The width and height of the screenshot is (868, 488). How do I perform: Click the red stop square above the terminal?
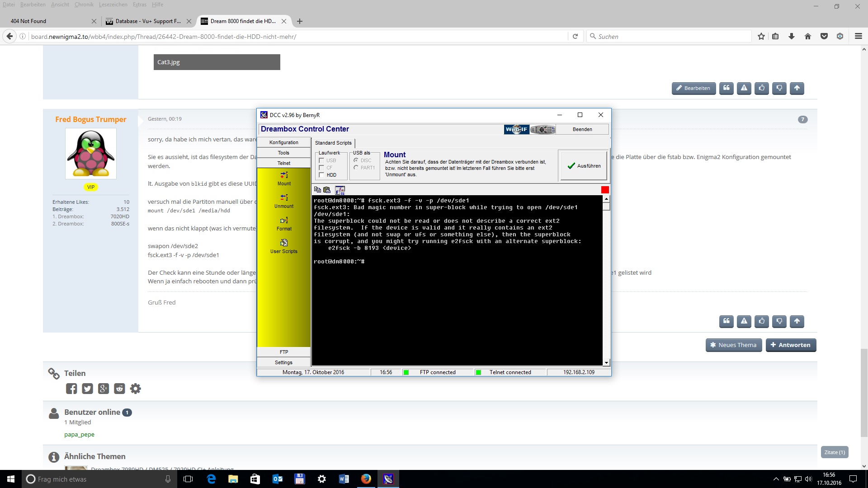[x=605, y=190]
